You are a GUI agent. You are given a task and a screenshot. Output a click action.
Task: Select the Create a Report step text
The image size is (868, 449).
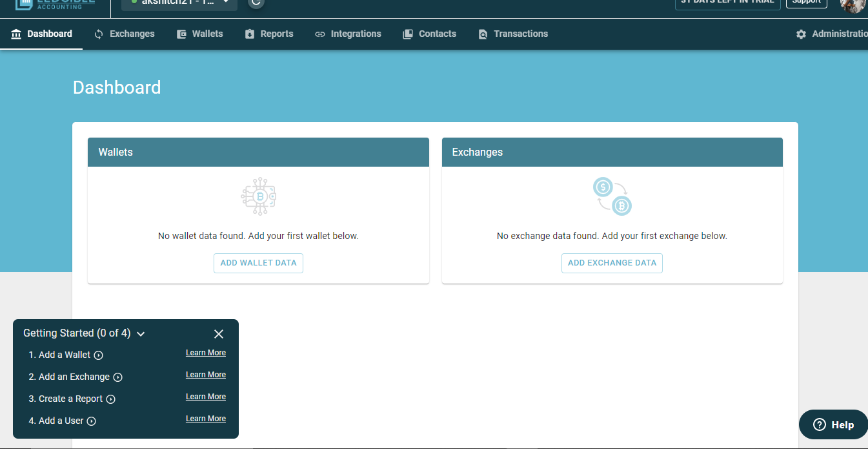pyautogui.click(x=71, y=399)
